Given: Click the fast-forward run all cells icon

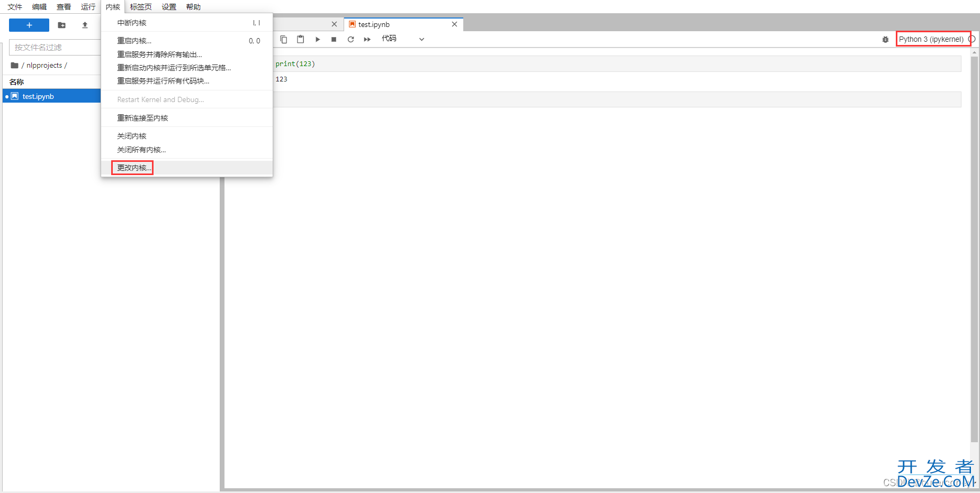Looking at the screenshot, I should point(367,39).
